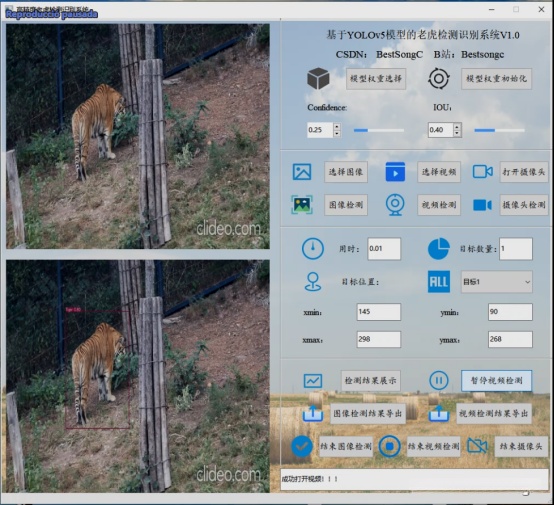This screenshot has width=554, height=505.
Task: Click the solid blue camera icon beside 摄像头检测
Action: [x=482, y=205]
